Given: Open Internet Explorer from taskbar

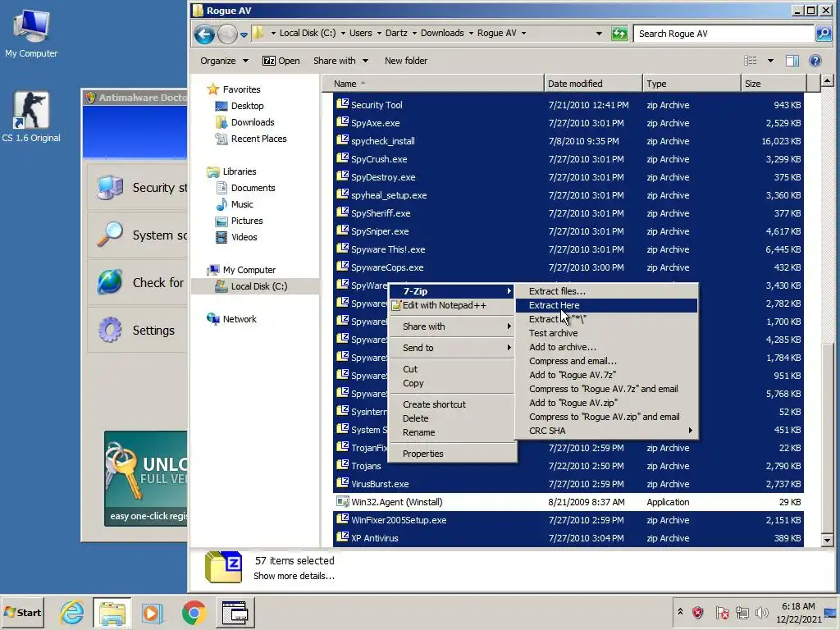Looking at the screenshot, I should pyautogui.click(x=72, y=612).
